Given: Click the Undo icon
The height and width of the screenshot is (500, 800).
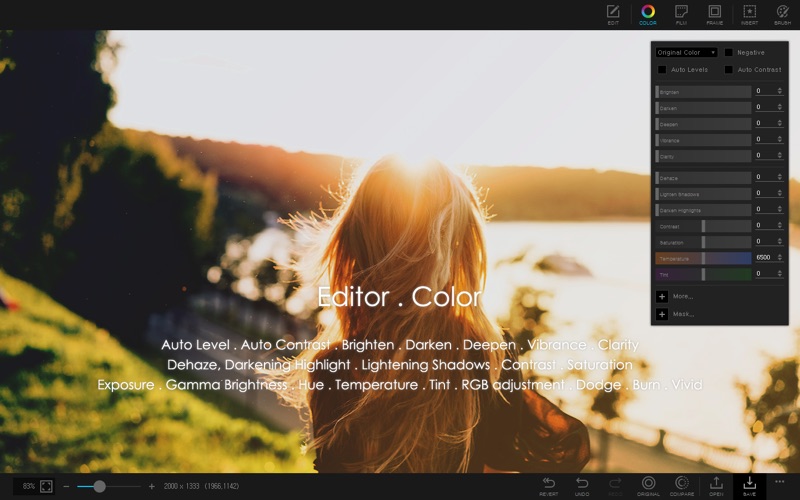Looking at the screenshot, I should pyautogui.click(x=582, y=486).
